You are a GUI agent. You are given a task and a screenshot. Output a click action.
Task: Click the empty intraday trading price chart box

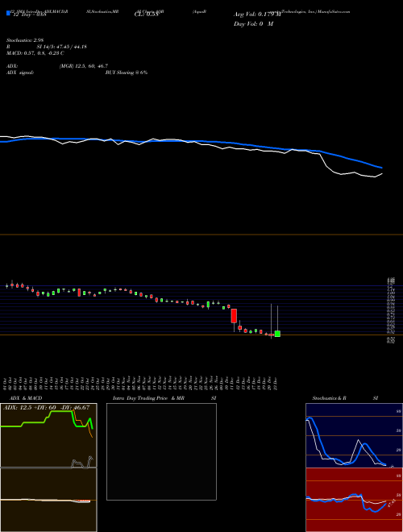pyautogui.click(x=161, y=451)
